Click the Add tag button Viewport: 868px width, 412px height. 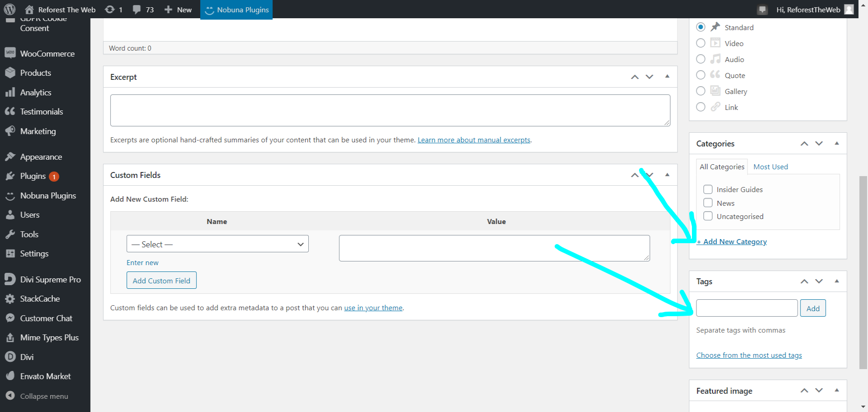click(813, 308)
